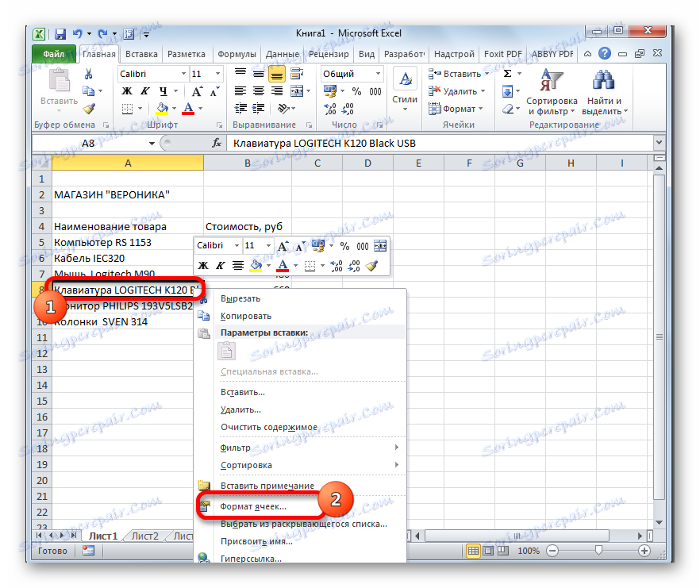Toggle bold Ж in the ribbon

[x=127, y=91]
